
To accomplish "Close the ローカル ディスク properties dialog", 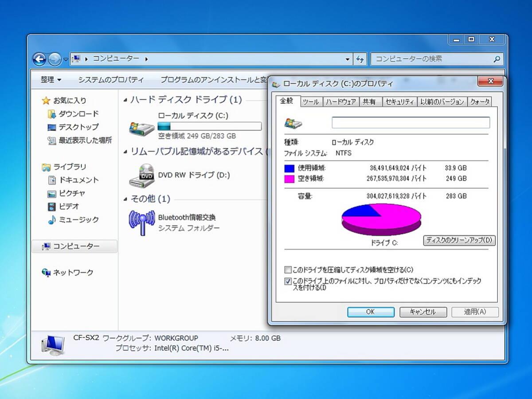I will pyautogui.click(x=490, y=82).
